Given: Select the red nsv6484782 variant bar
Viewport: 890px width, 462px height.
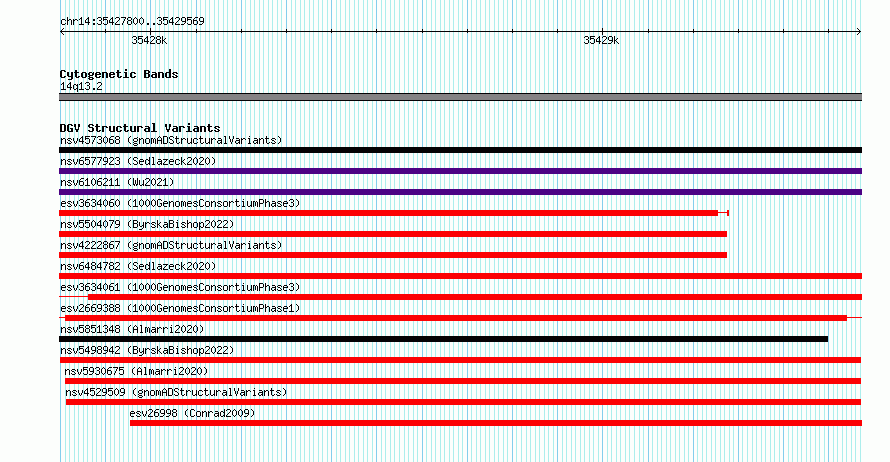Looking at the screenshot, I should pos(460,276).
